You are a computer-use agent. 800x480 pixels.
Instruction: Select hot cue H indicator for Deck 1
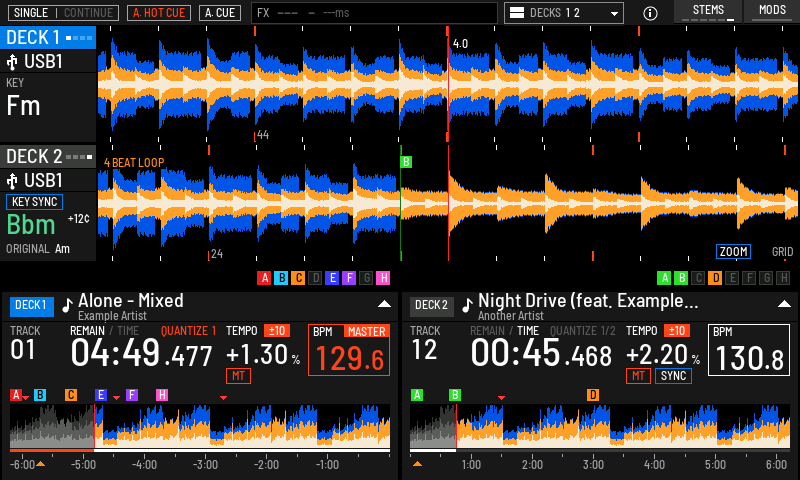[x=383, y=278]
